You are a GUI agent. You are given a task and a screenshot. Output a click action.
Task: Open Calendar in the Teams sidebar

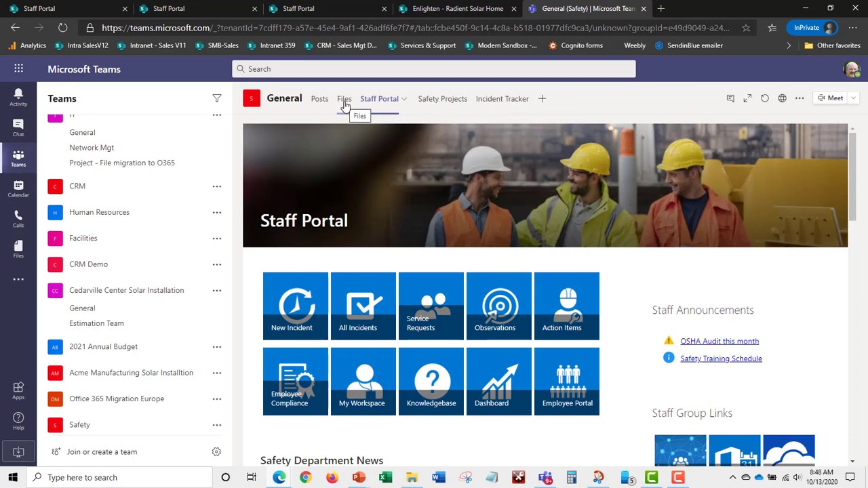click(x=18, y=189)
